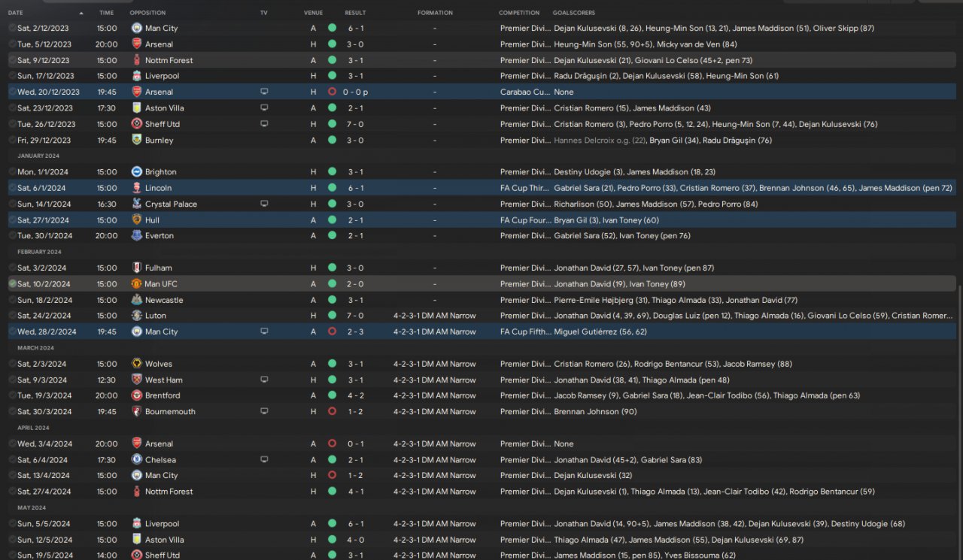Open the Bournemouth opposition name link

tap(170, 411)
